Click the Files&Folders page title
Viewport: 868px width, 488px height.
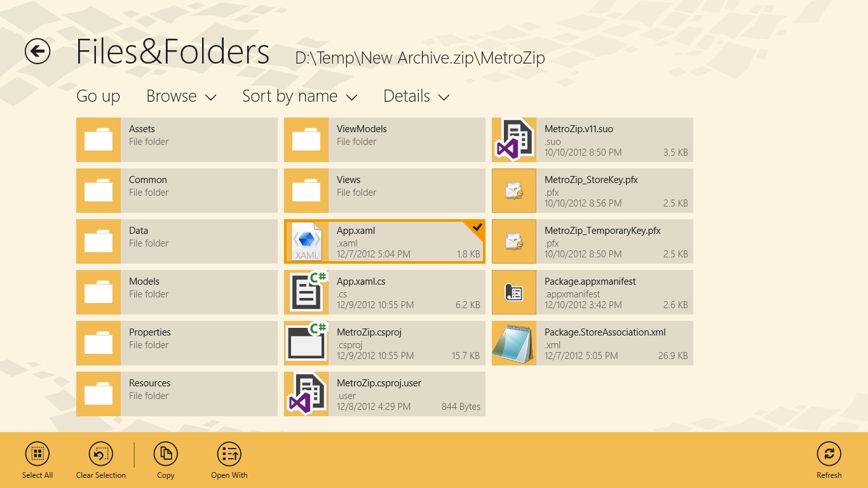[173, 52]
